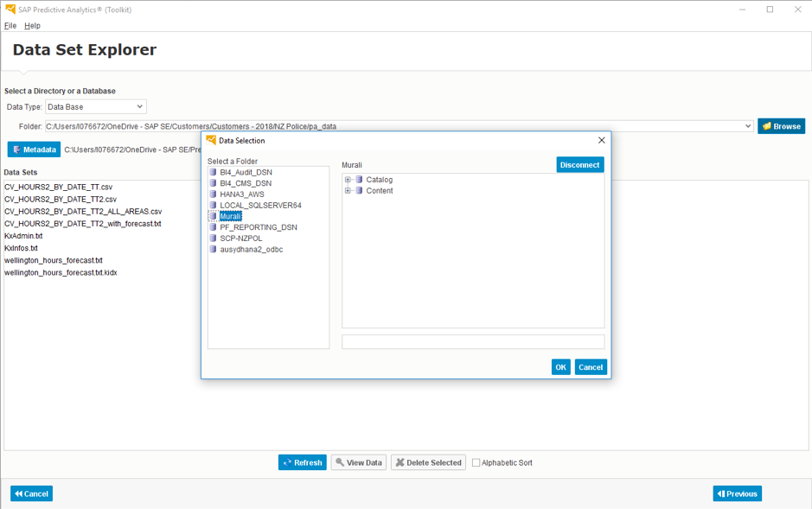812x509 pixels.
Task: Click the HANA3_AWS database icon
Action: pyautogui.click(x=213, y=194)
